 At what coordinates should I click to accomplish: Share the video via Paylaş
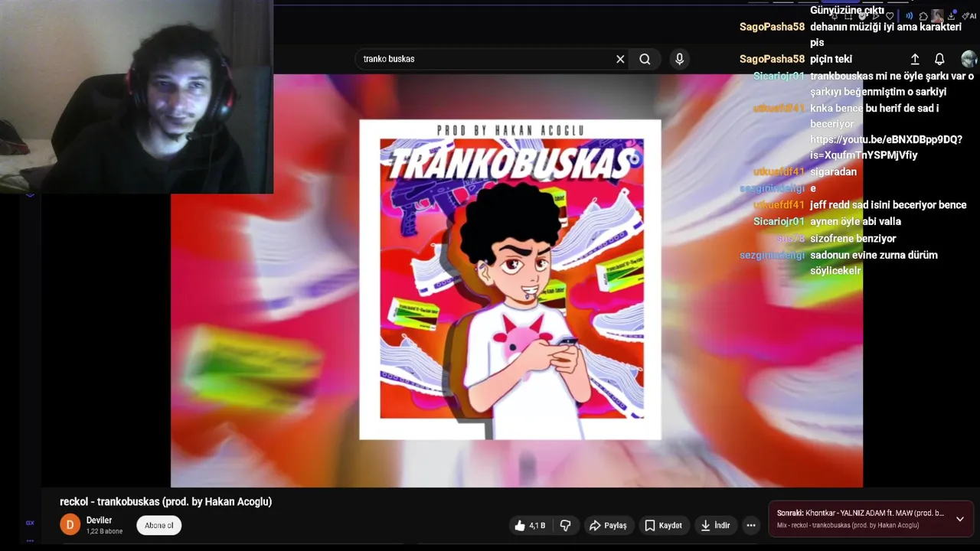(608, 525)
